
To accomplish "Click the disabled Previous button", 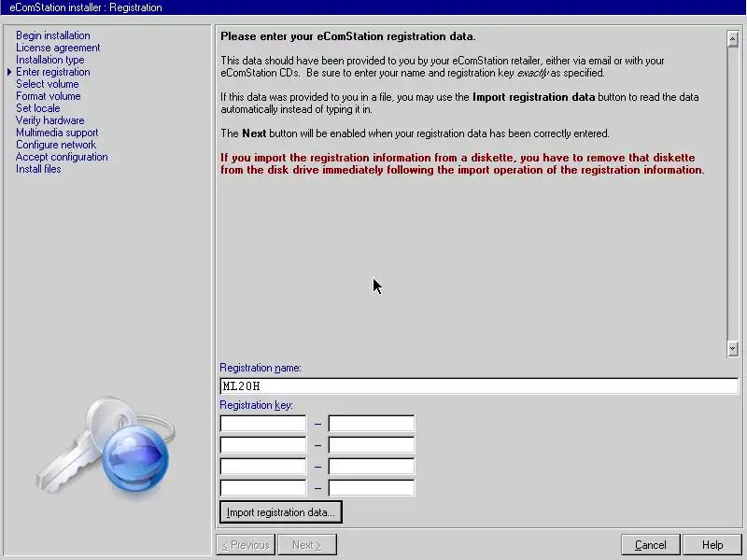I will [246, 545].
